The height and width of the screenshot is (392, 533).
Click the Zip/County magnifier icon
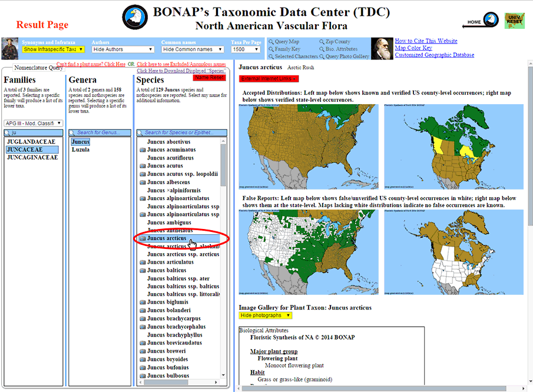point(322,42)
